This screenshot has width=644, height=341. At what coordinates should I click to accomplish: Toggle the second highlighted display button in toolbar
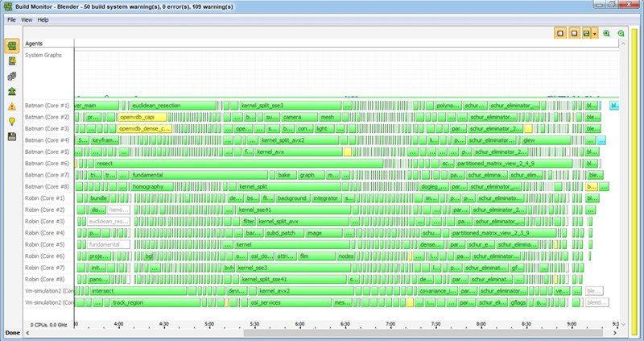[574, 33]
